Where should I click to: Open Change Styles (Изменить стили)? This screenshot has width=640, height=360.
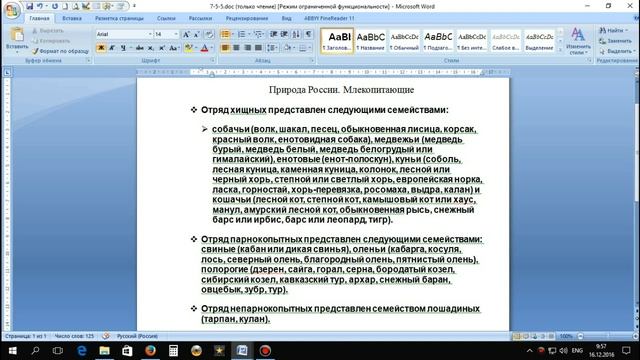(x=578, y=41)
